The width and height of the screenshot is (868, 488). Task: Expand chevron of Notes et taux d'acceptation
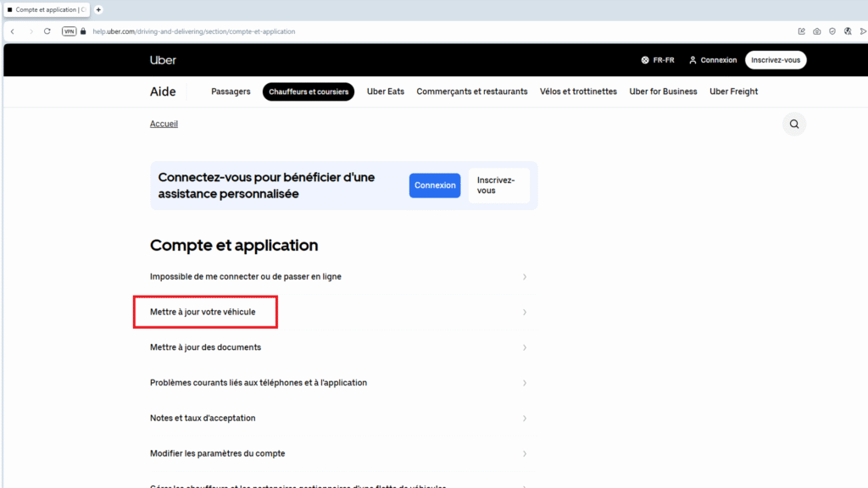click(x=524, y=419)
